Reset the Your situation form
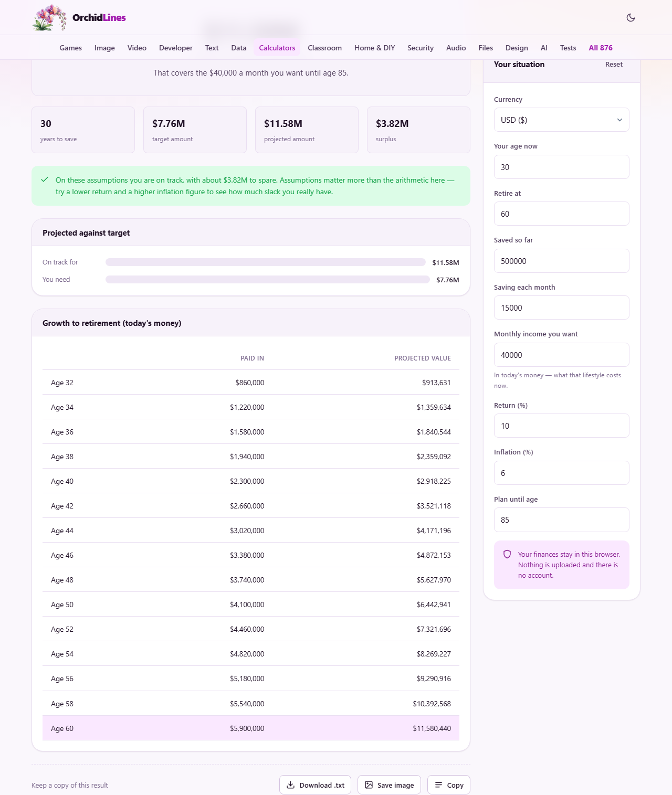Screen dimensions: 672x795 [x=614, y=65]
